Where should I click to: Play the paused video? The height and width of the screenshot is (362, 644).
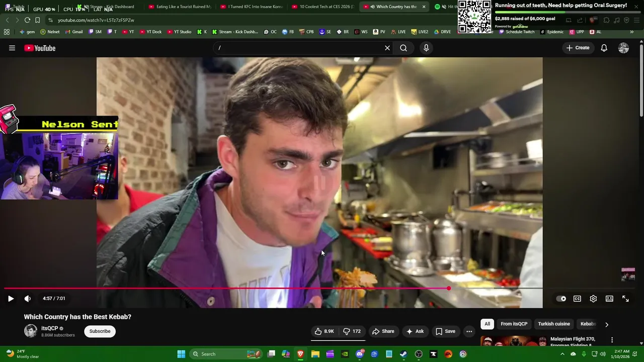[11, 299]
